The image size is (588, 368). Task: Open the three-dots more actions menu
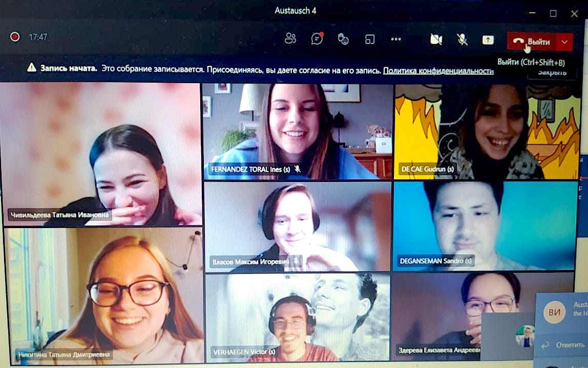pyautogui.click(x=396, y=39)
